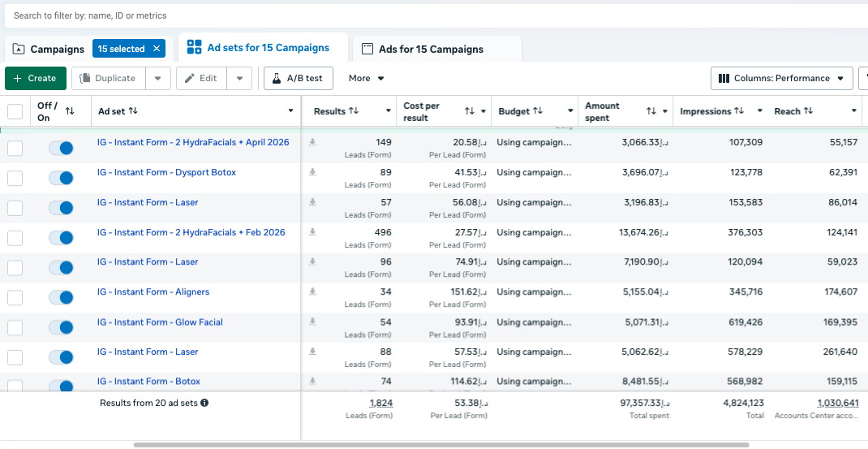Screen dimensions: 868x449
Task: Open the Edit dropdown arrow
Action: pos(239,78)
